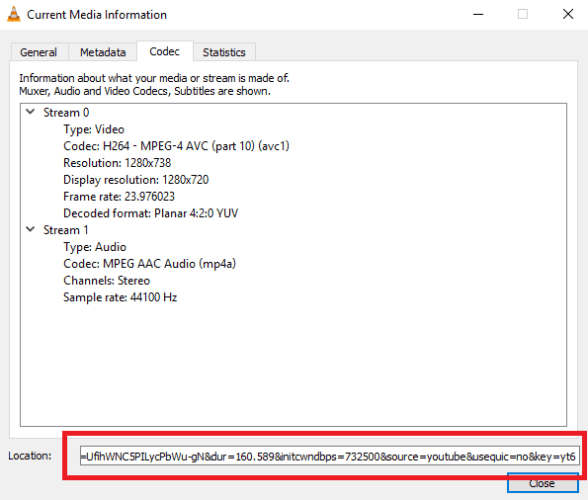
Task: Select the Stream 1 tree item
Action: click(66, 230)
